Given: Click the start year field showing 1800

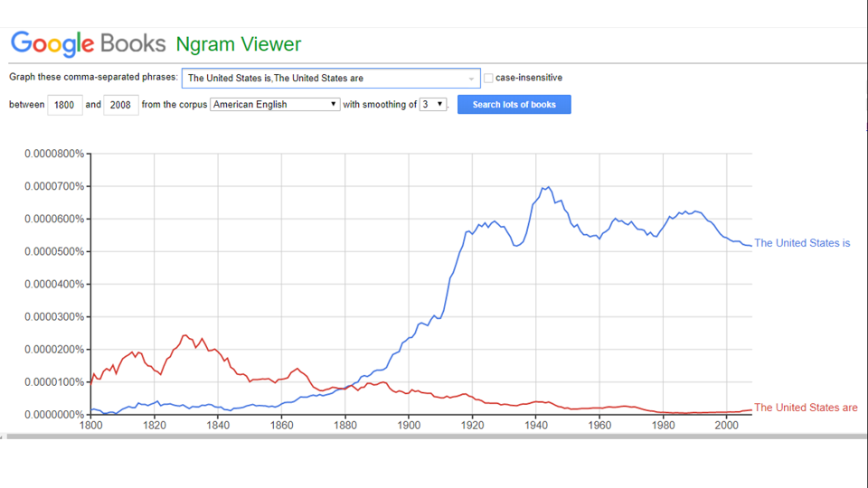Looking at the screenshot, I should tap(64, 105).
